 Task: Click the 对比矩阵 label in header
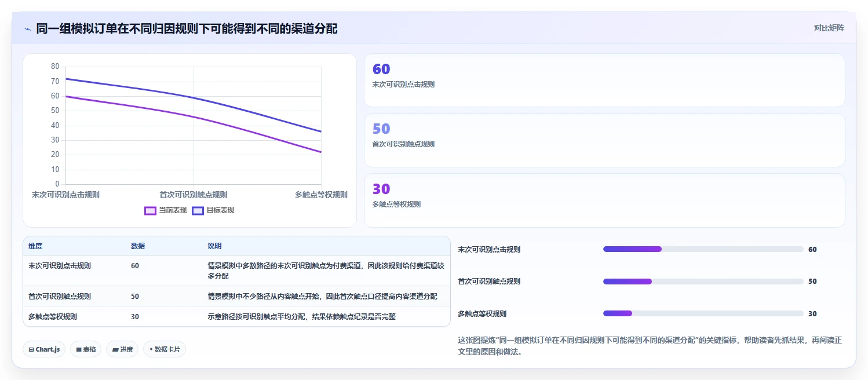tap(829, 28)
